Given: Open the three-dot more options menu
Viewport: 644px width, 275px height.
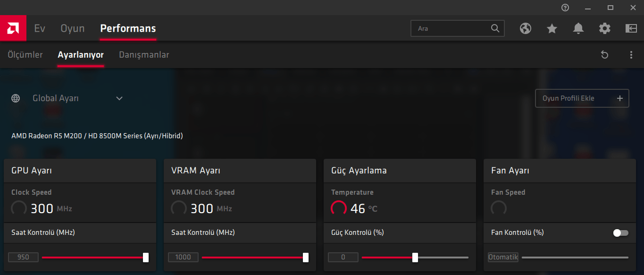Looking at the screenshot, I should (631, 55).
